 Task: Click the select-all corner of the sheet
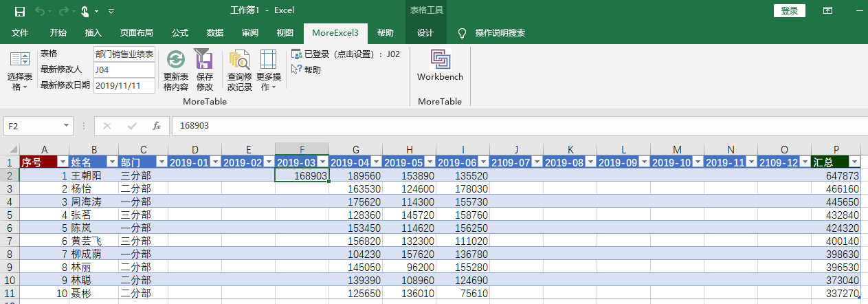click(10, 149)
